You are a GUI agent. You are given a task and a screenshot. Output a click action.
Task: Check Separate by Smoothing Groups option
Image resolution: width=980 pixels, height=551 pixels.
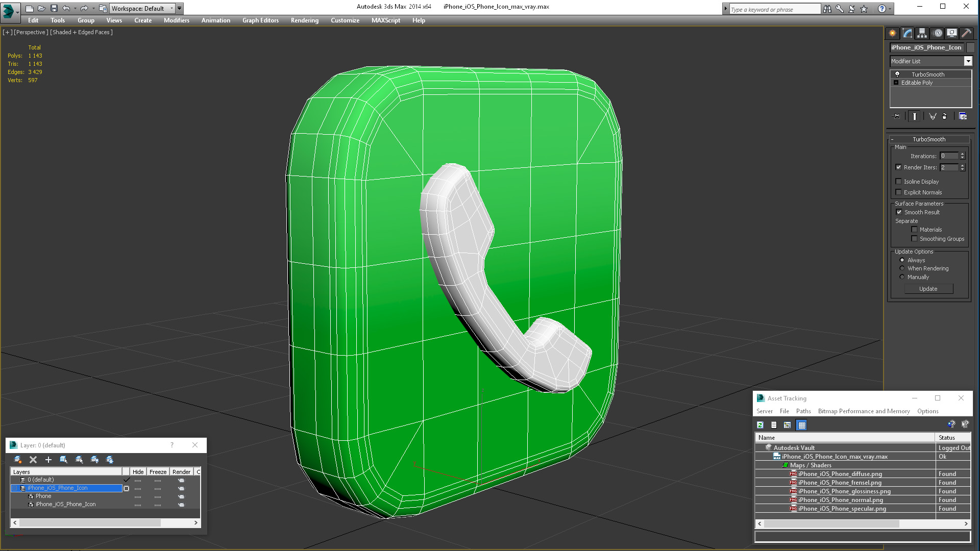coord(915,239)
